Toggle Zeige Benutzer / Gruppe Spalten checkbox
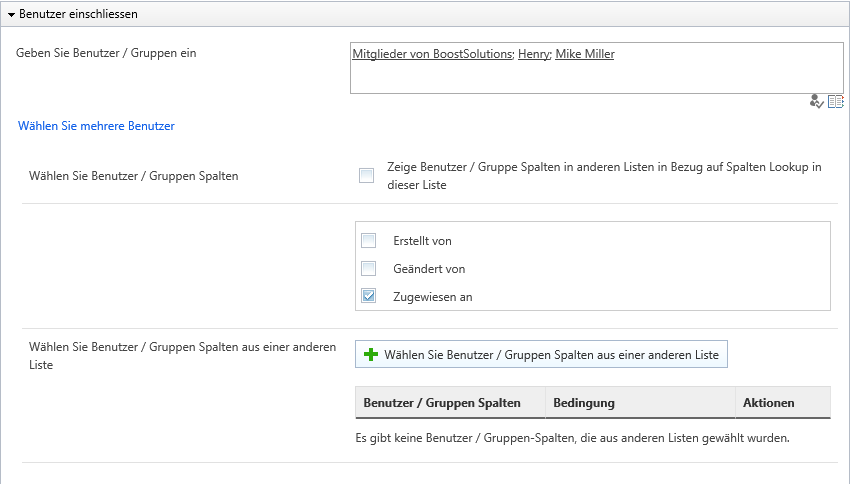 (366, 175)
